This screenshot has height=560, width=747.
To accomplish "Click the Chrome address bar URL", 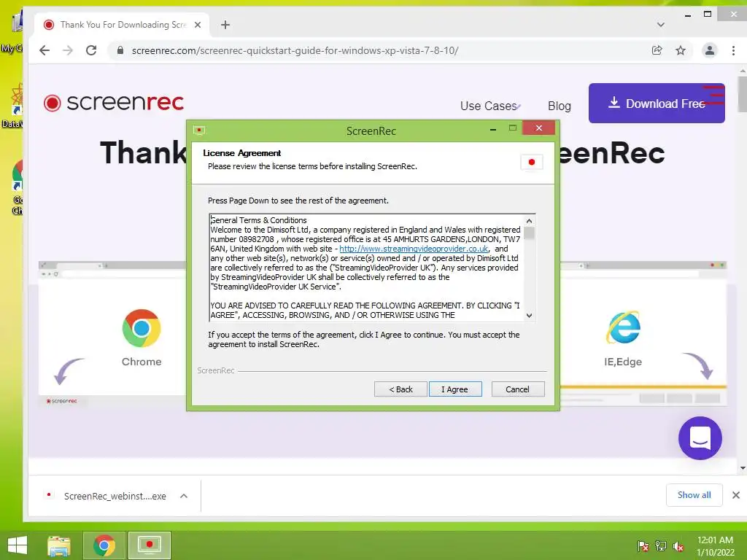I will (x=295, y=50).
